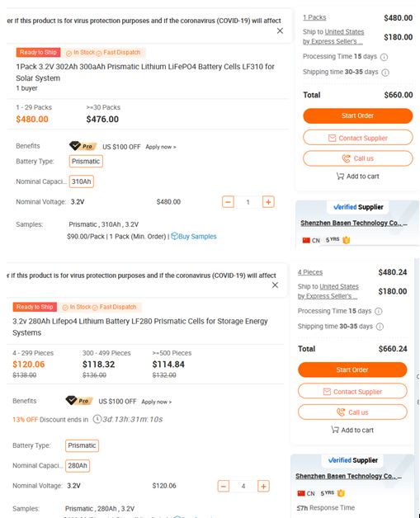The width and height of the screenshot is (420, 518).
Task: Select the Prismatic battery type option for the 310Ah listing
Action: 86,161
